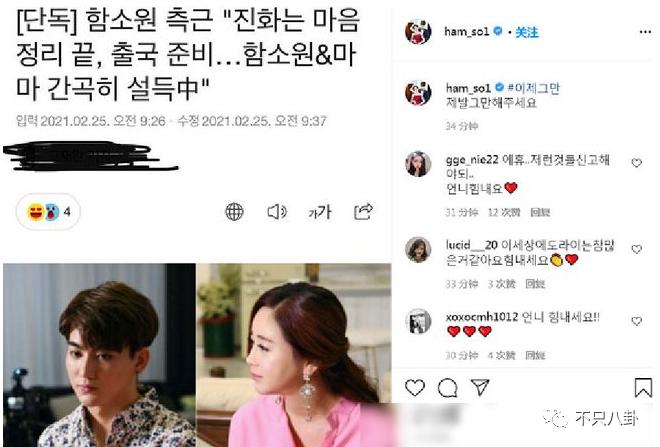Image resolution: width=660 pixels, height=447 pixels.
Task: Click the emoji reactions count pill
Action: (x=48, y=212)
